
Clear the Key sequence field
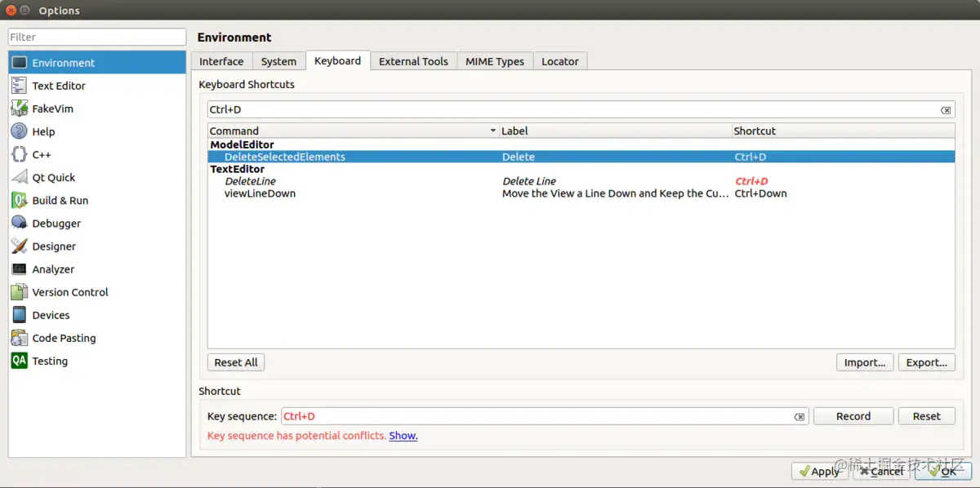800,417
